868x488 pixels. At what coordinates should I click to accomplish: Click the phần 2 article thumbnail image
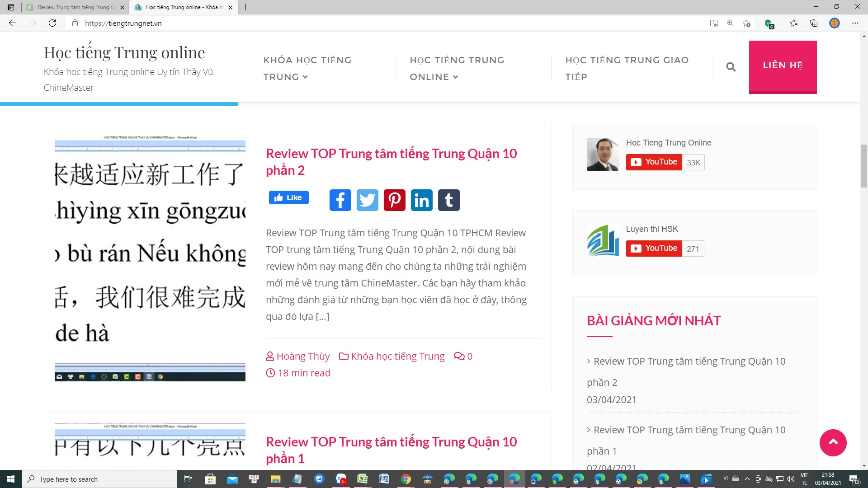coord(150,258)
